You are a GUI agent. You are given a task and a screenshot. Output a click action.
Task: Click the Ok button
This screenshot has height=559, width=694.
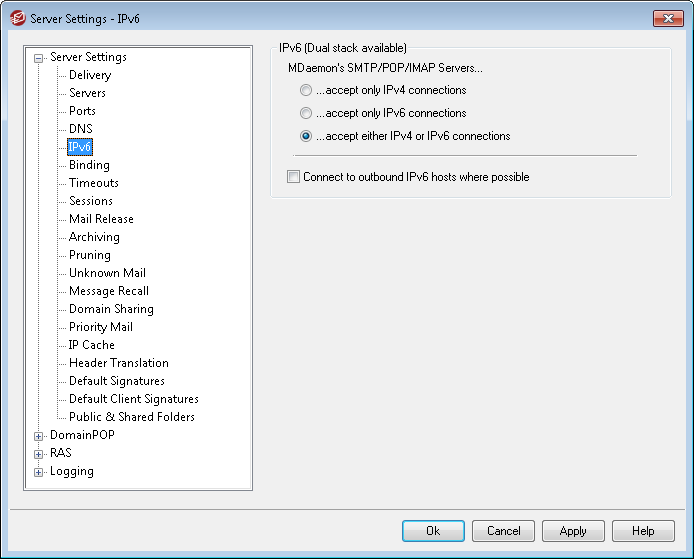point(433,531)
